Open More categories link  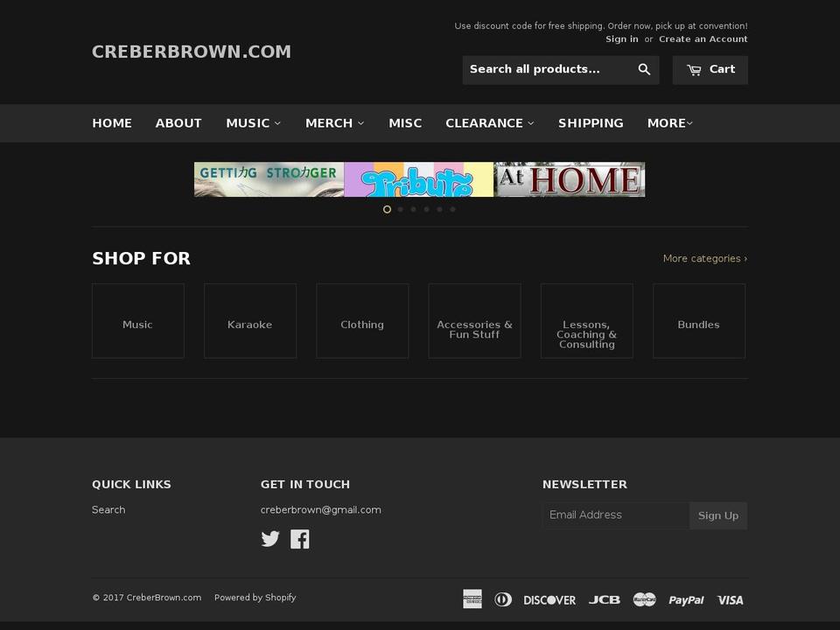[705, 259]
